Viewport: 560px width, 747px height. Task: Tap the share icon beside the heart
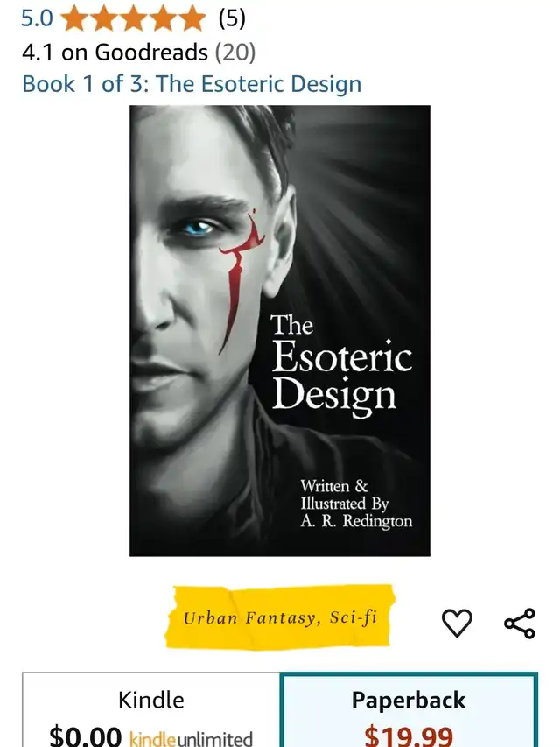tap(520, 623)
